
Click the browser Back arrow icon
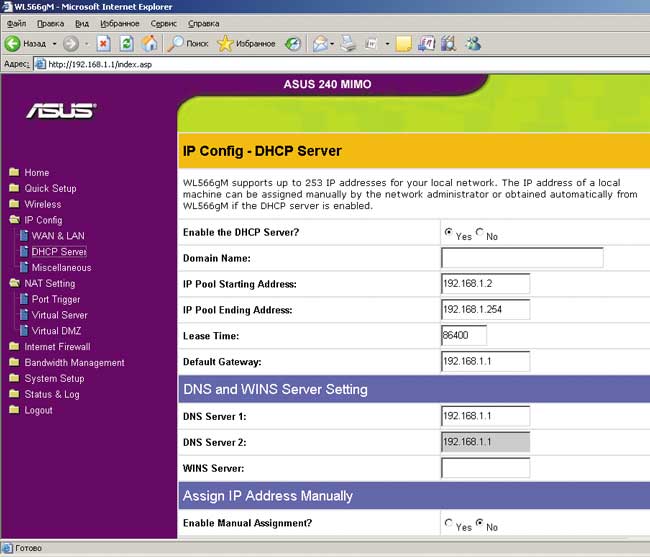click(13, 44)
